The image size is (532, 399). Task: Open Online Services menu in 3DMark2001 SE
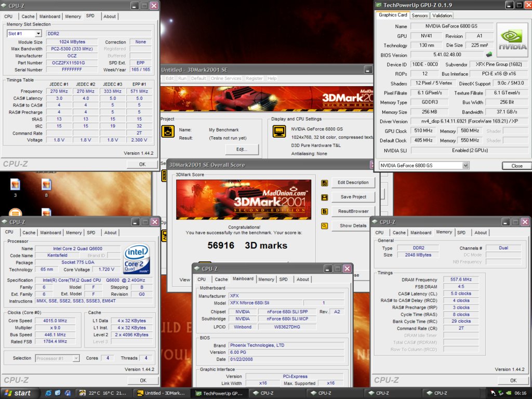(226, 78)
